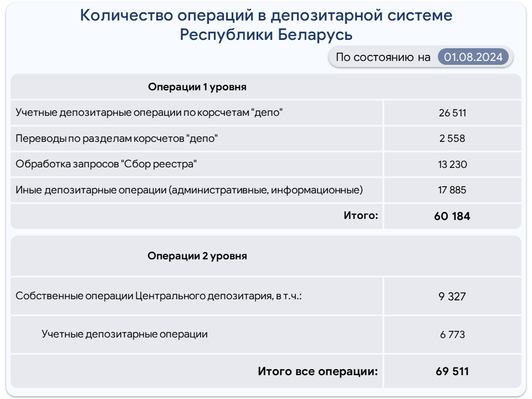Screen dimensions: 532x399
Task: Click the value 26 511
Action: coord(452,113)
